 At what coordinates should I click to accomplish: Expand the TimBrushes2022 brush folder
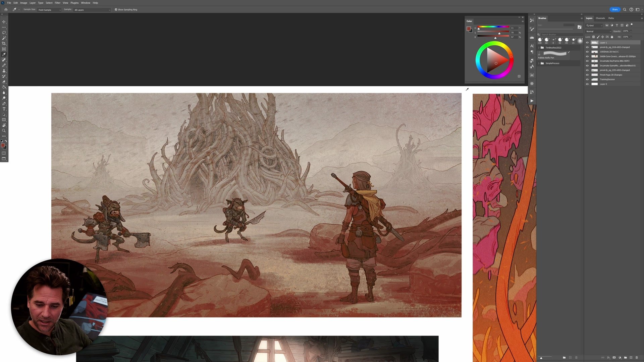pos(539,48)
